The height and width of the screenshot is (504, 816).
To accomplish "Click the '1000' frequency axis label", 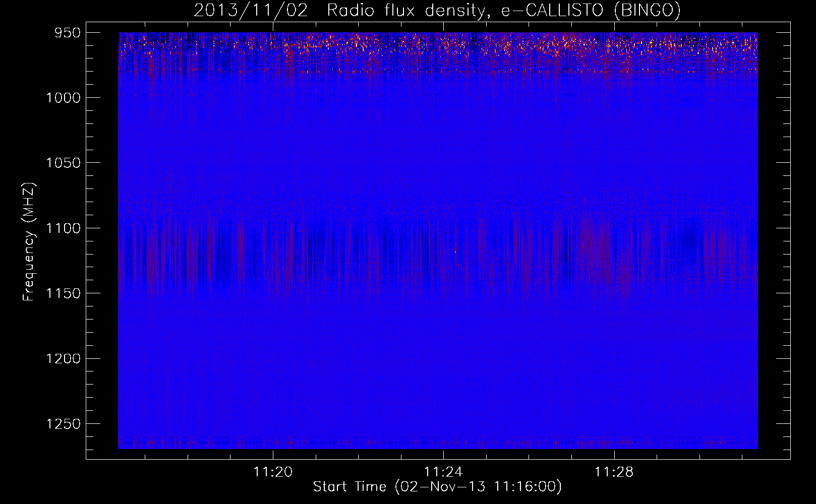I will [x=64, y=98].
